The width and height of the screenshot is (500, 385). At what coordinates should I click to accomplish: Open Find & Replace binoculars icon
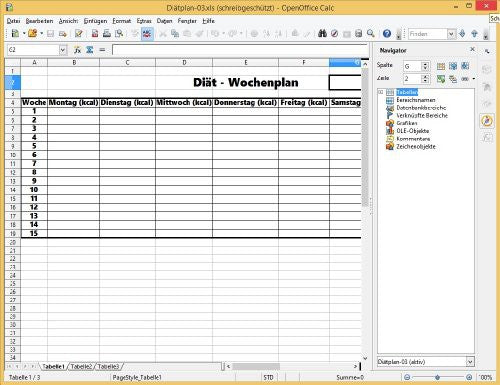pos(322,34)
